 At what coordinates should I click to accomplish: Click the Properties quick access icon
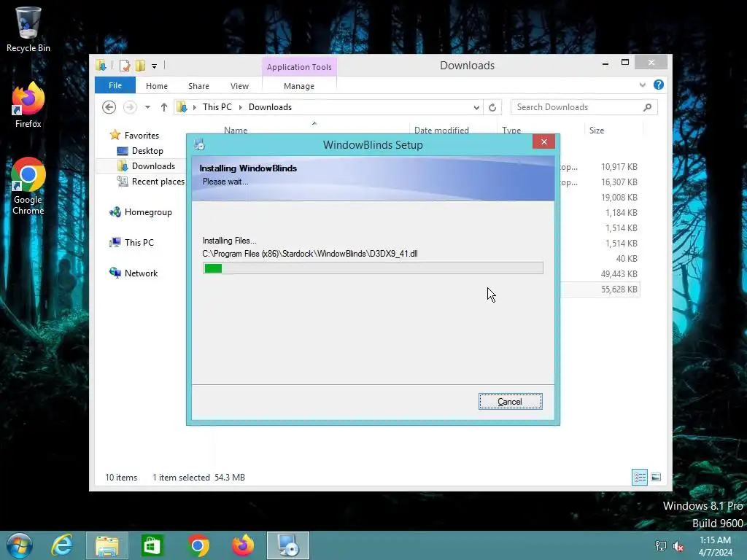[x=124, y=66]
